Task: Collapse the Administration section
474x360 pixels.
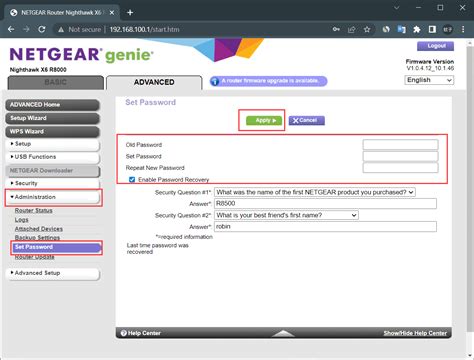Action: (53, 197)
